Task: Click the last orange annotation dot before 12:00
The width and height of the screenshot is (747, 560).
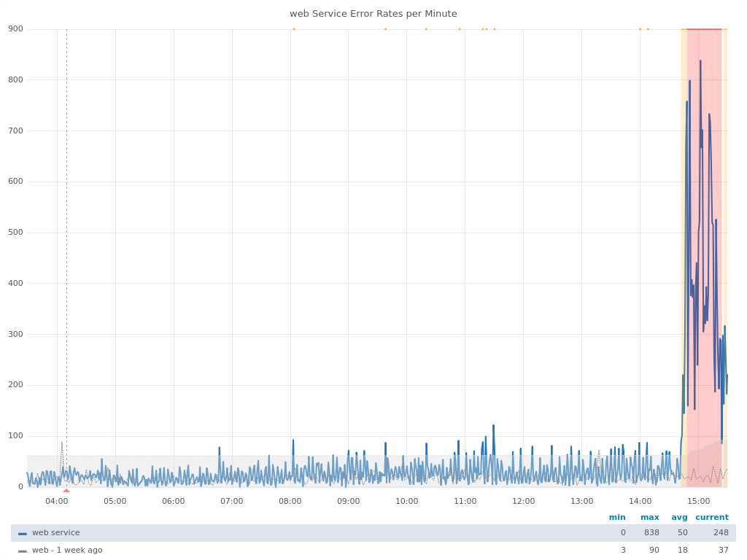Action: (494, 29)
